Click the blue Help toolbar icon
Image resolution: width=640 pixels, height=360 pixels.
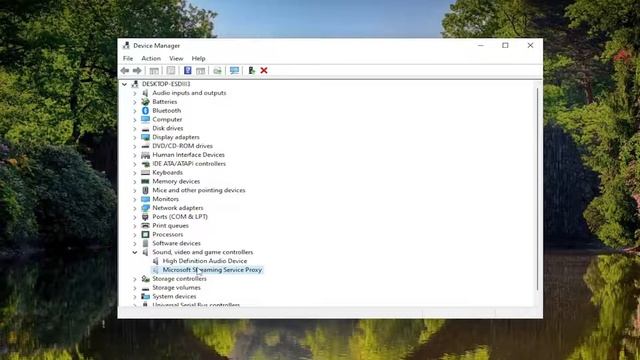(x=187, y=70)
